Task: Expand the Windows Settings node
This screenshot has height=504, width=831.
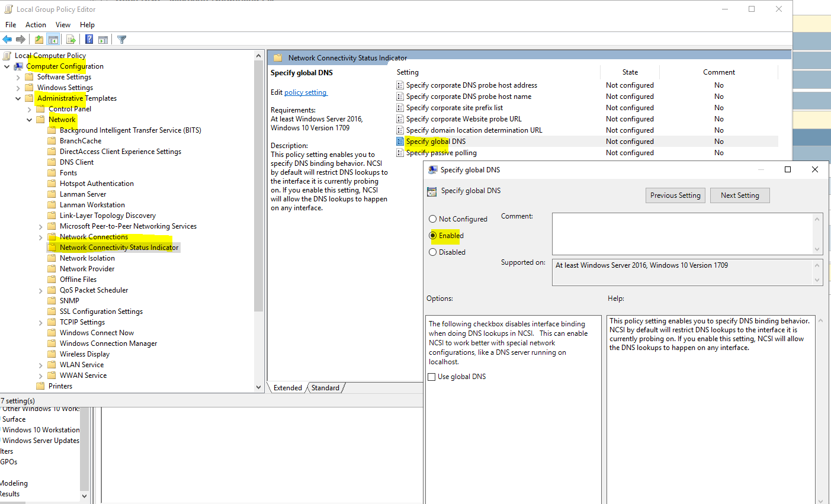Action: pos(18,88)
